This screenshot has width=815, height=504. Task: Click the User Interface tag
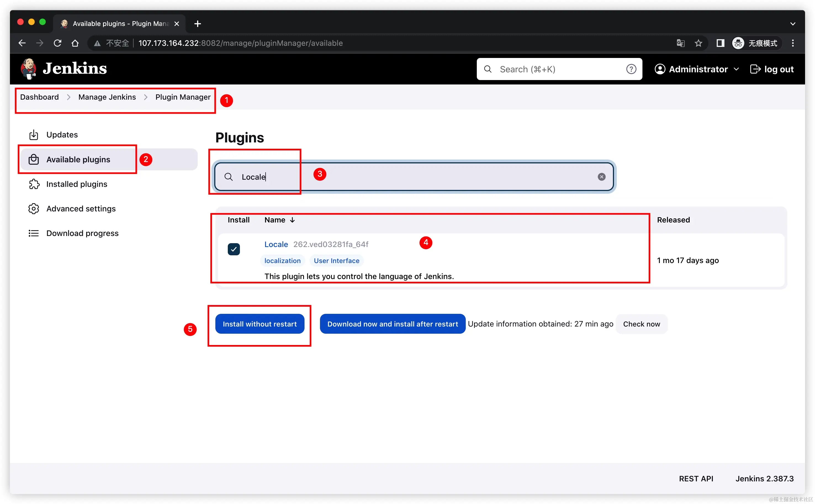click(x=336, y=261)
